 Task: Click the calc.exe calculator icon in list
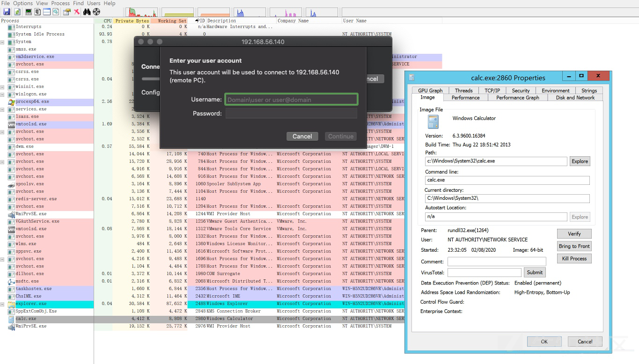[x=11, y=319]
